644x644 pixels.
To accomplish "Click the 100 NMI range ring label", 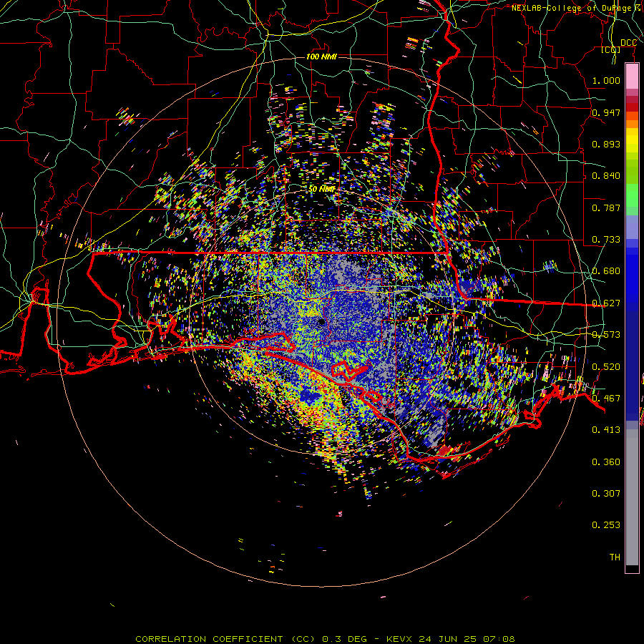I will 321,57.
